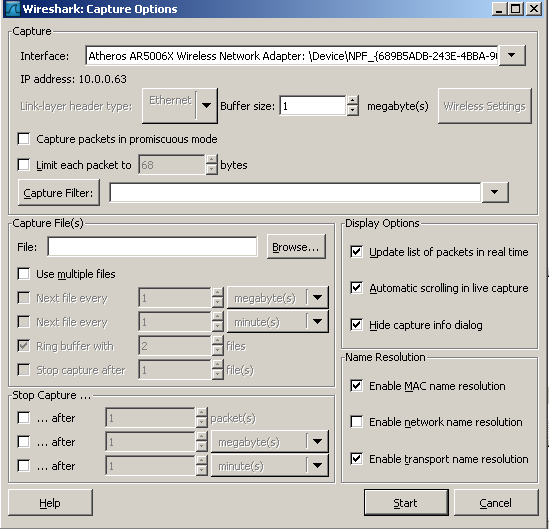Image resolution: width=549 pixels, height=529 pixels.
Task: Check Enable network name resolution
Action: pyautogui.click(x=356, y=422)
